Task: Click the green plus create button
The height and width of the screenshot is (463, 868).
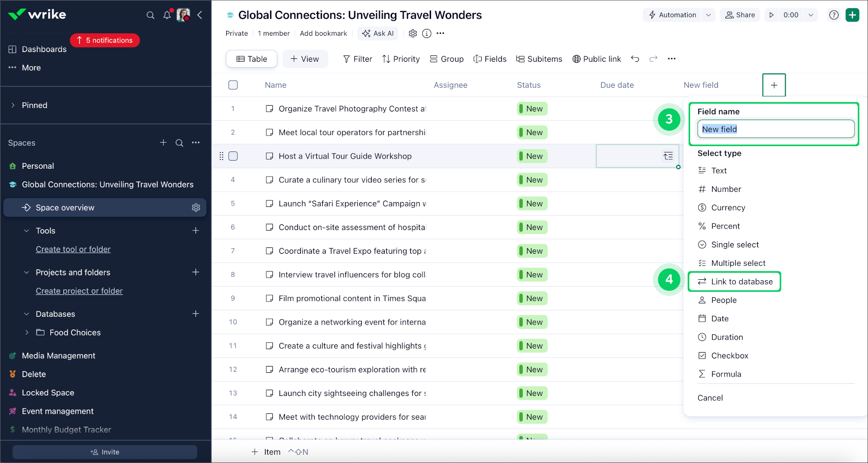Action: tap(853, 15)
